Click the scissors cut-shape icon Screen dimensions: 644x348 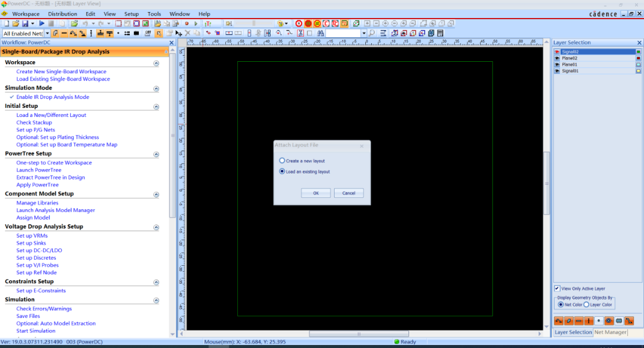(x=300, y=33)
